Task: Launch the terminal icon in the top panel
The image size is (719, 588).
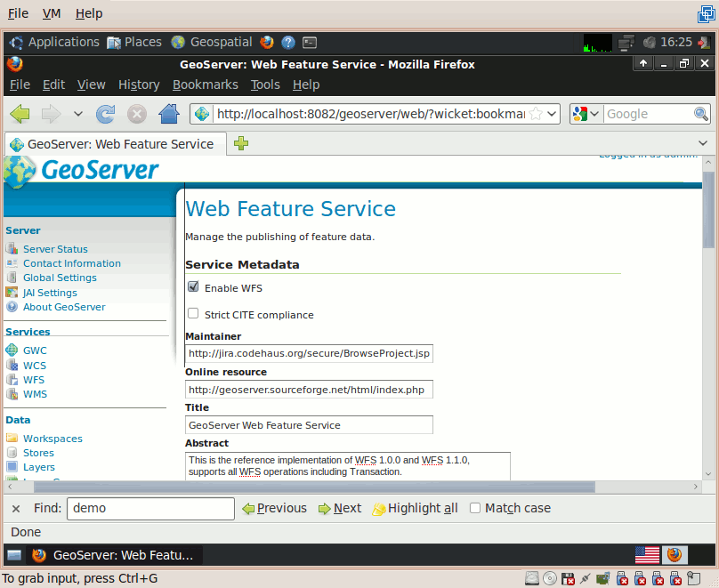Action: pyautogui.click(x=310, y=43)
